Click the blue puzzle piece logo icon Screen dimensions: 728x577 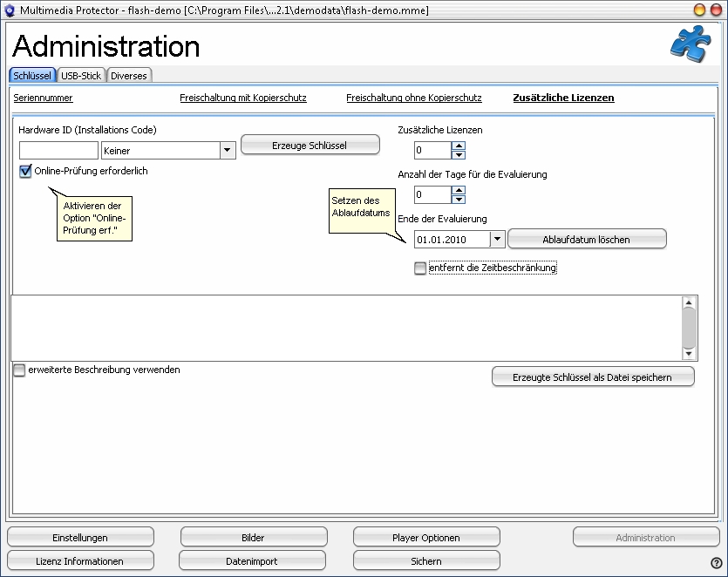(x=690, y=45)
